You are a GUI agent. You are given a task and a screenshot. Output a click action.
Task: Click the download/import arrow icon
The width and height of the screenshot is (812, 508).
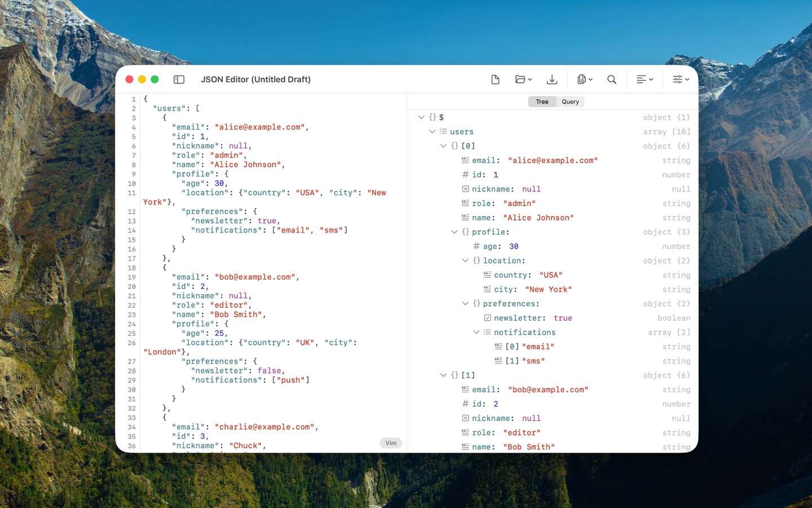point(552,80)
